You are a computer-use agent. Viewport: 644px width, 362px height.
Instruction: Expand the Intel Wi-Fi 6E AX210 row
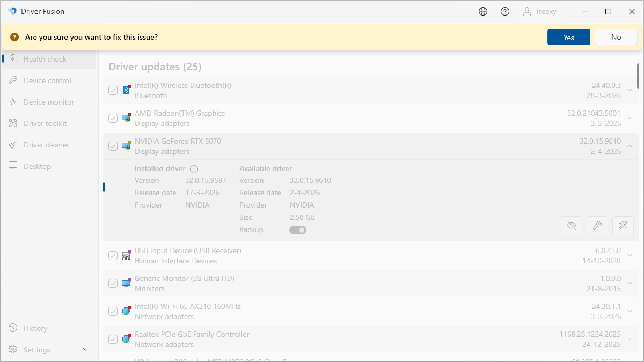[630, 311]
